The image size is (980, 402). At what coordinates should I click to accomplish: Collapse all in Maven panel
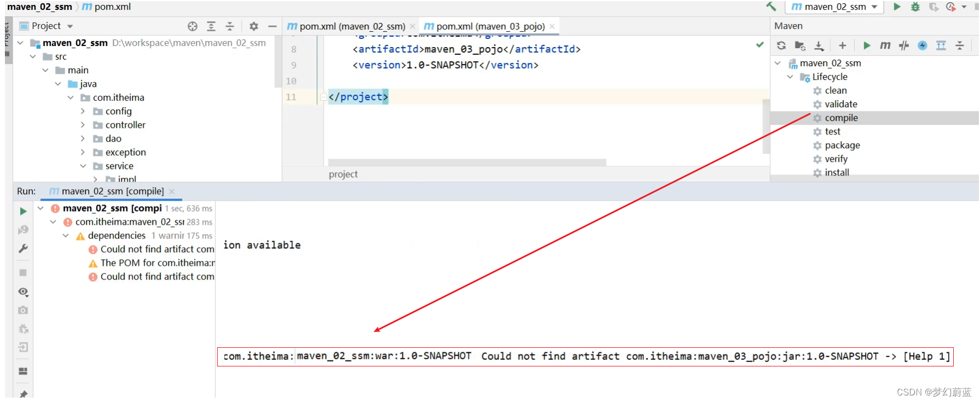(x=960, y=45)
